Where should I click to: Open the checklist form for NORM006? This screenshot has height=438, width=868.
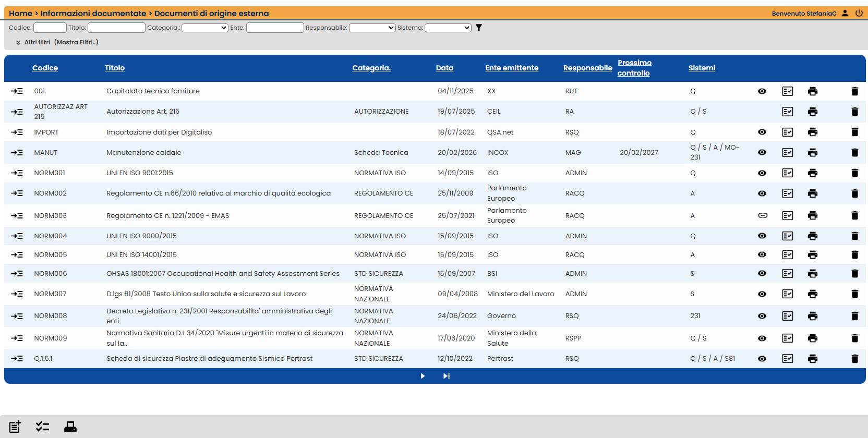(x=788, y=274)
